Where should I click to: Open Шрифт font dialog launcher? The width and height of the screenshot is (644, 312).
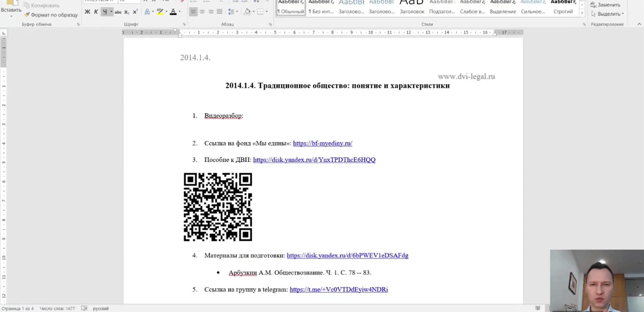point(184,24)
